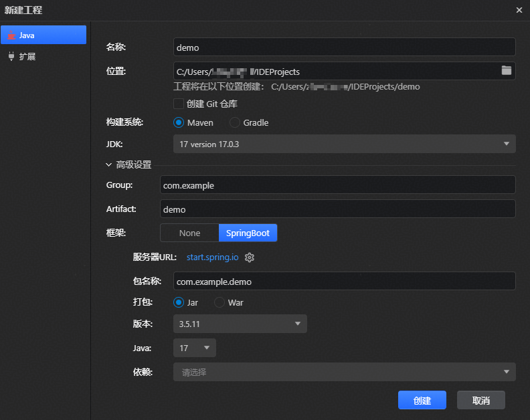
Task: Click the 服务器URL label
Action: (x=155, y=257)
